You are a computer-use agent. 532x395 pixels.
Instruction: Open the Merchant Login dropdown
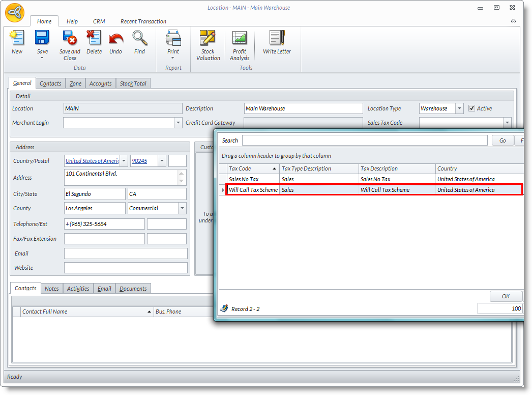(x=178, y=123)
